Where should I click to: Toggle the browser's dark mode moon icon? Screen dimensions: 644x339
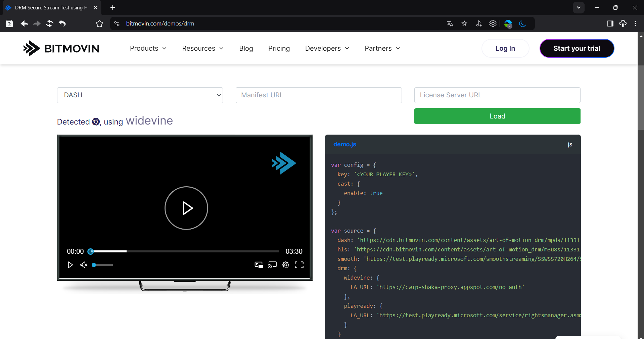point(522,23)
